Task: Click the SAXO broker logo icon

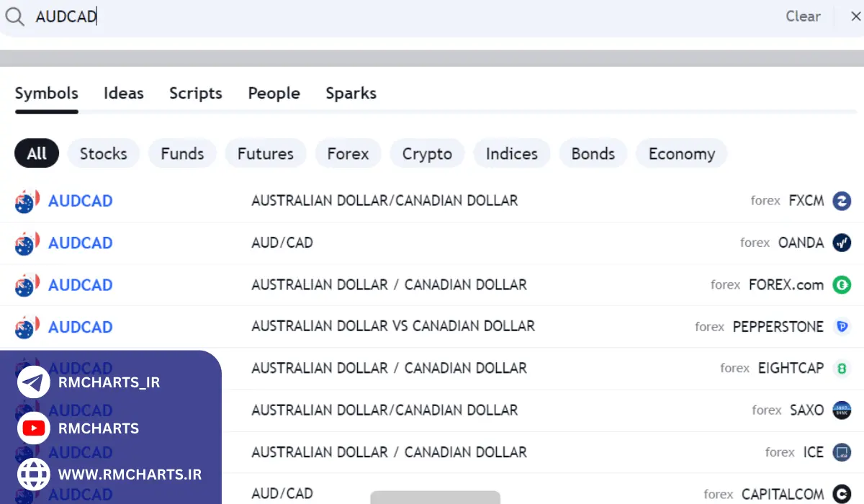Action: click(x=842, y=410)
